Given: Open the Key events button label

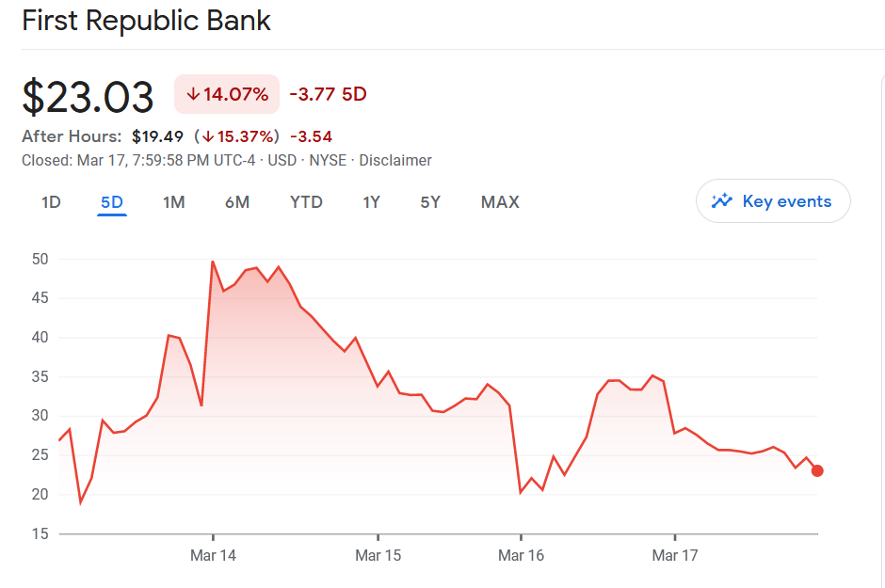Looking at the screenshot, I should pyautogui.click(x=786, y=201).
